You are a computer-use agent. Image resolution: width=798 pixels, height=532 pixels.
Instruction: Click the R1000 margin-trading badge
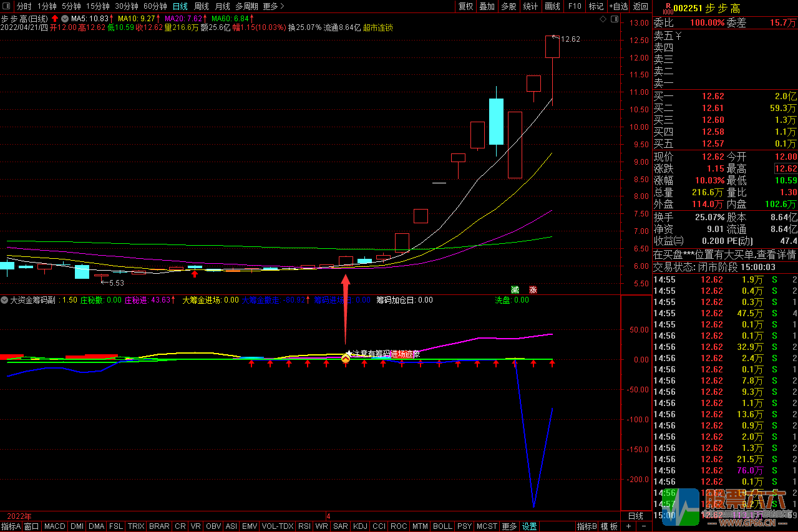pos(668,8)
